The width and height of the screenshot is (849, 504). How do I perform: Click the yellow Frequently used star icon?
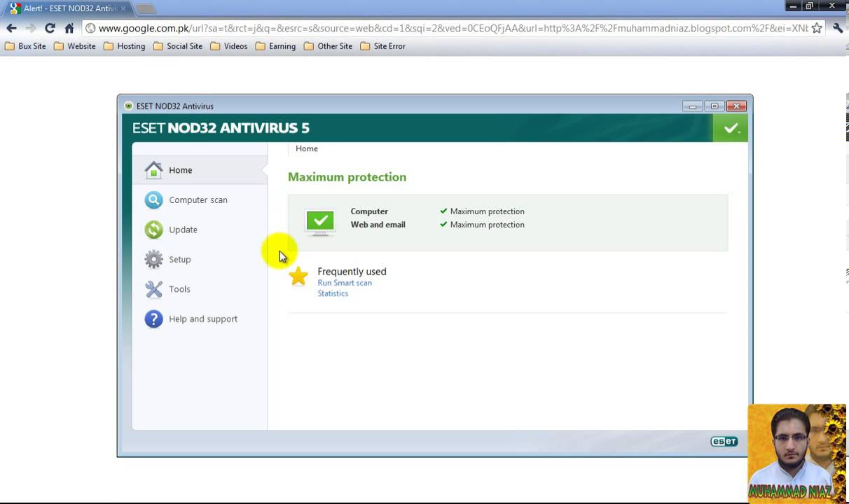coord(298,276)
